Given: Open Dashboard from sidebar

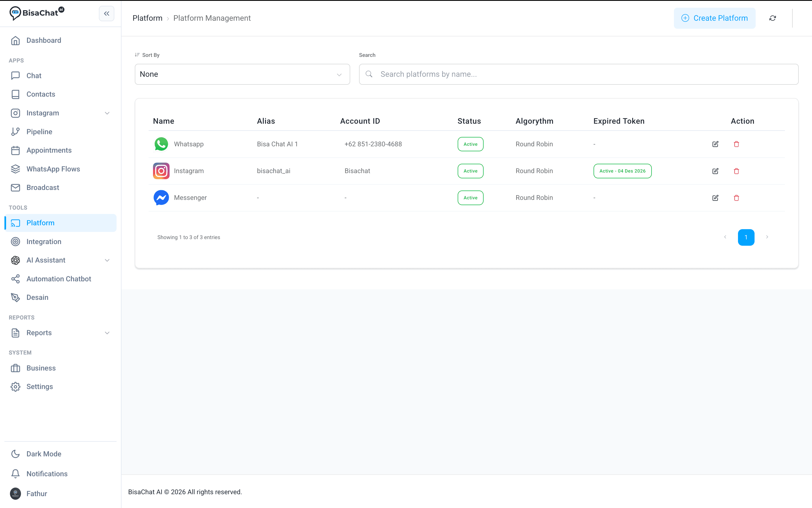Looking at the screenshot, I should [60, 40].
